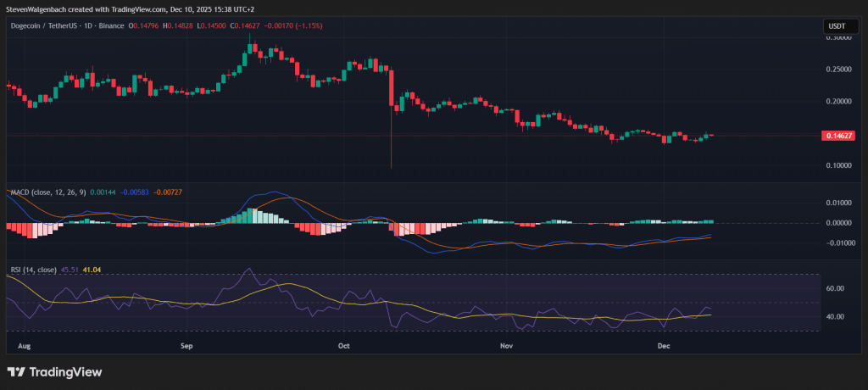Click the Sep label on time axis
868x390 pixels.
point(186,346)
